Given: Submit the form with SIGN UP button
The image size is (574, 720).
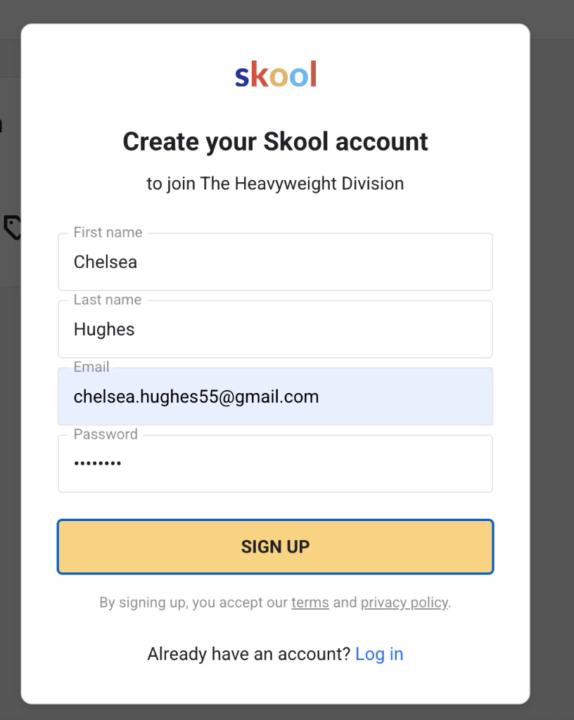Looking at the screenshot, I should coord(276,546).
